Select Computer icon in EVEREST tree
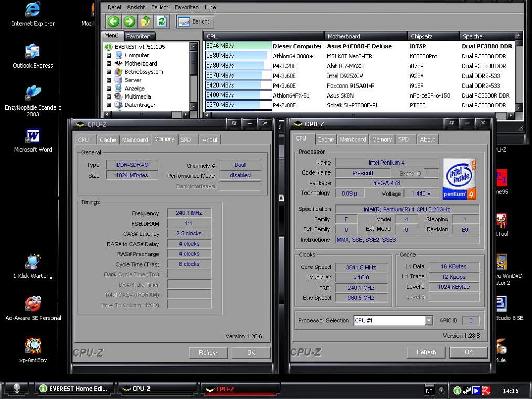 click(x=119, y=55)
